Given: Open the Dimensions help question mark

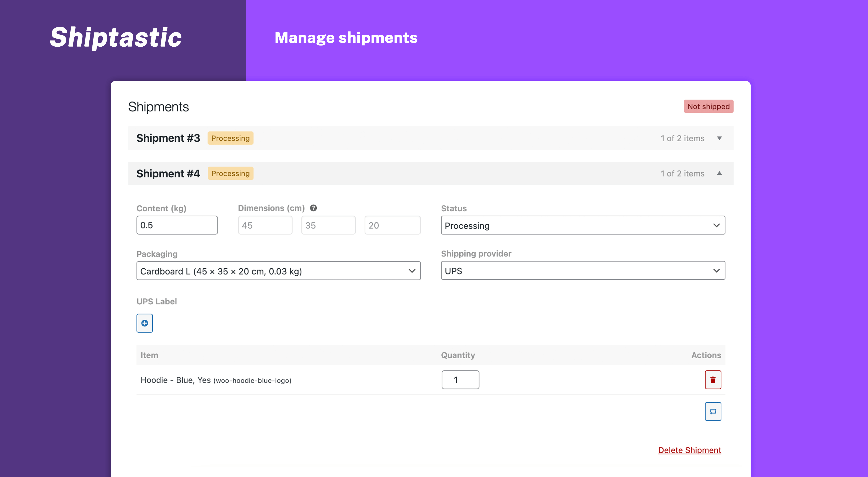Looking at the screenshot, I should point(313,208).
